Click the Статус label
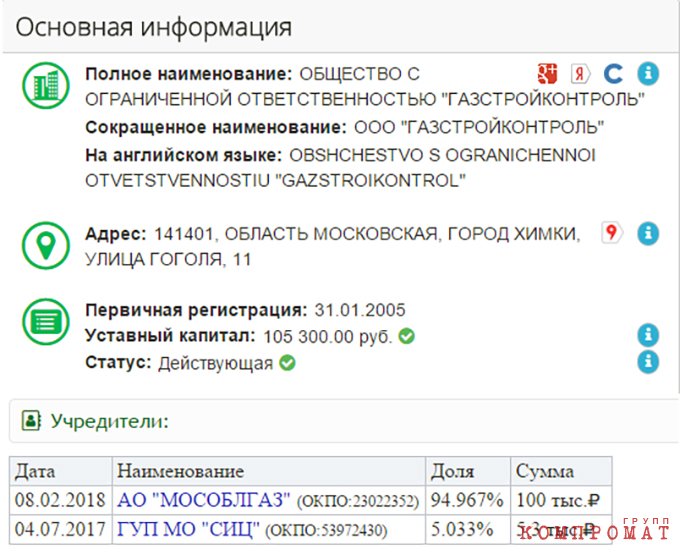Screen dimensions: 680x560 (118, 363)
